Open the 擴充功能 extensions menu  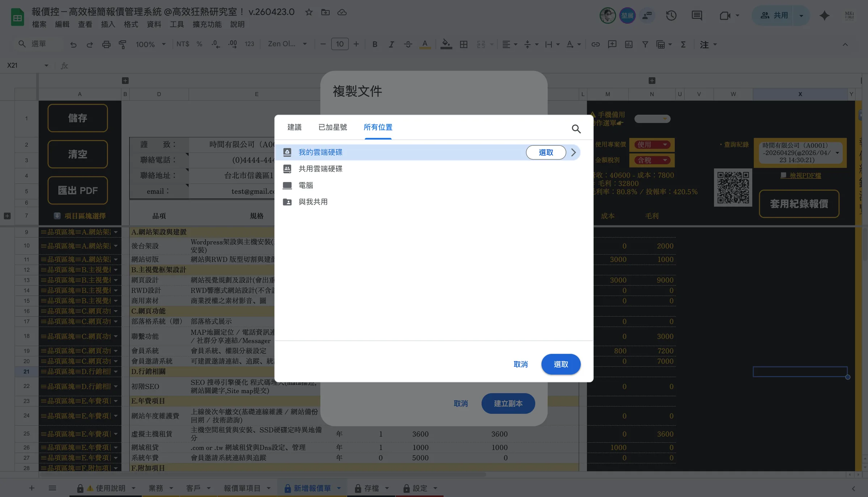coord(207,24)
